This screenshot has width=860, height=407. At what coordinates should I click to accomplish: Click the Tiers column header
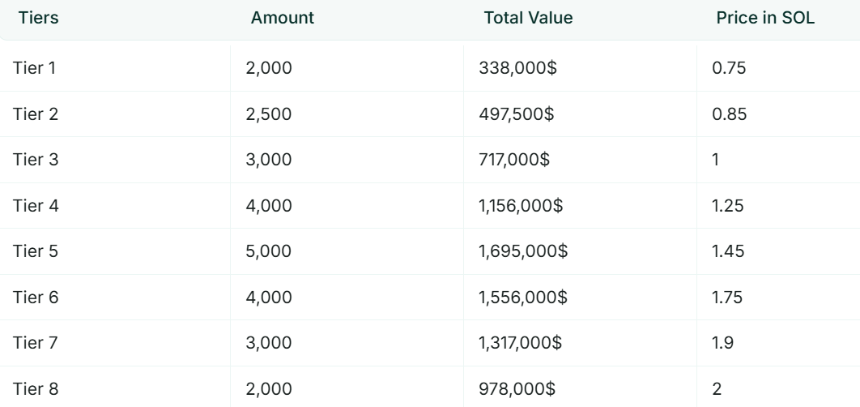click(x=38, y=18)
